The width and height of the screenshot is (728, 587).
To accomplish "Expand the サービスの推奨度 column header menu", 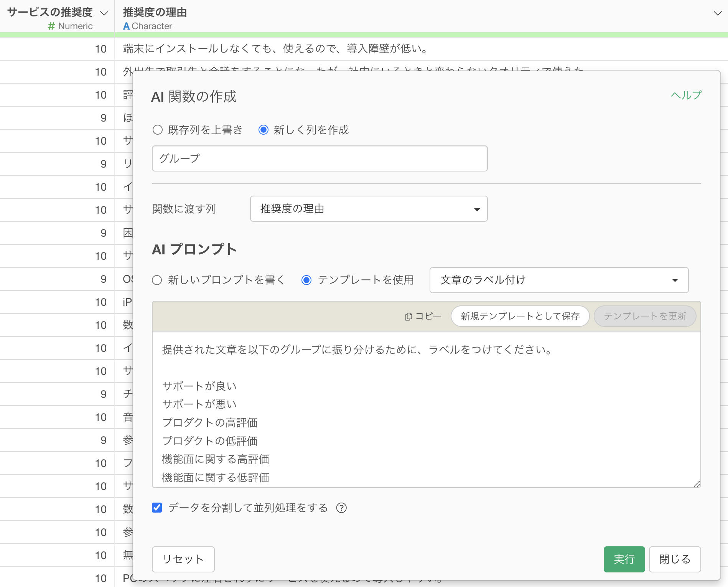I will pos(104,13).
